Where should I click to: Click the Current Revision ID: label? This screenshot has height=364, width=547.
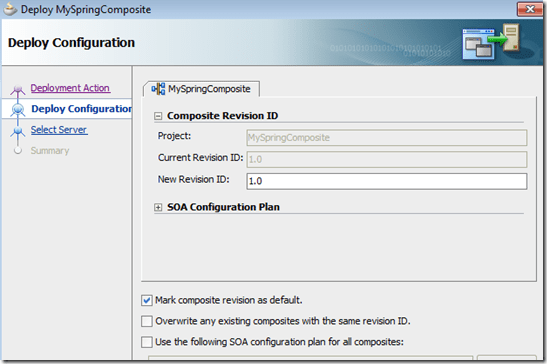201,158
